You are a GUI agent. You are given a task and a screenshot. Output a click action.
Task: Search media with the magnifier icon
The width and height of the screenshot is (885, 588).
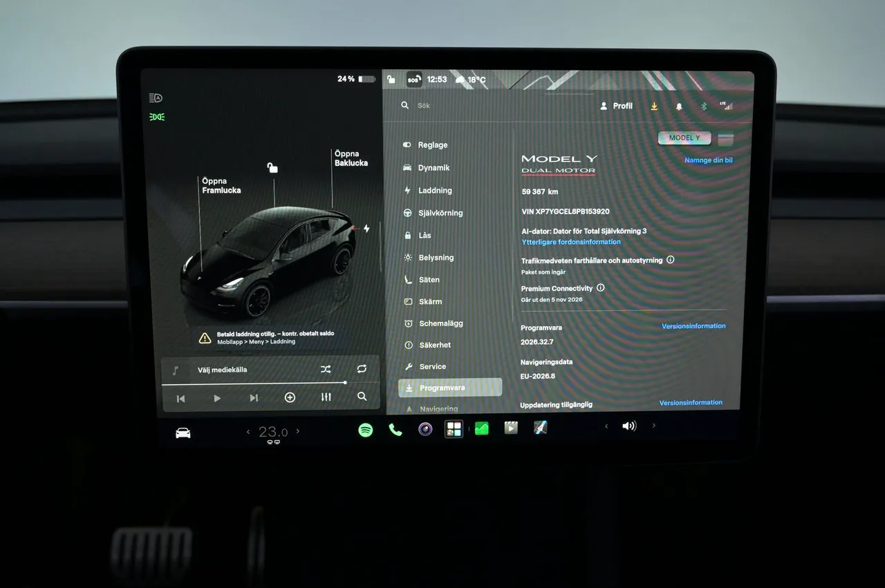tap(362, 397)
